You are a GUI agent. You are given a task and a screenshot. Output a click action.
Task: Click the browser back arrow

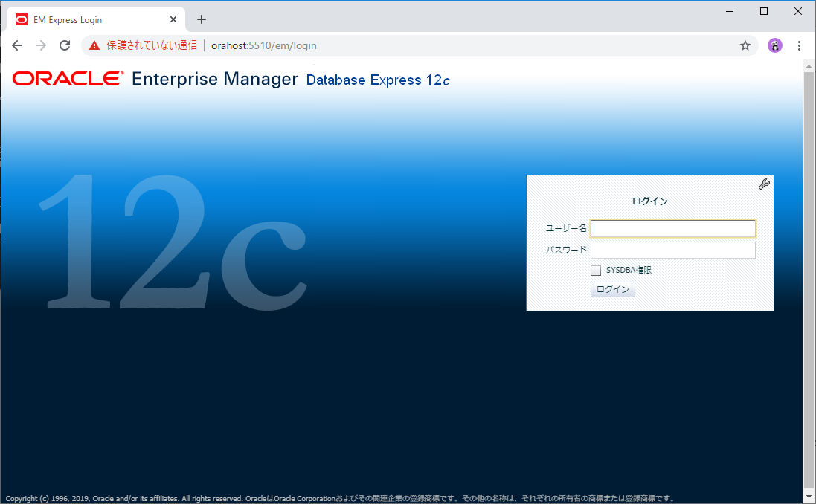click(x=17, y=45)
